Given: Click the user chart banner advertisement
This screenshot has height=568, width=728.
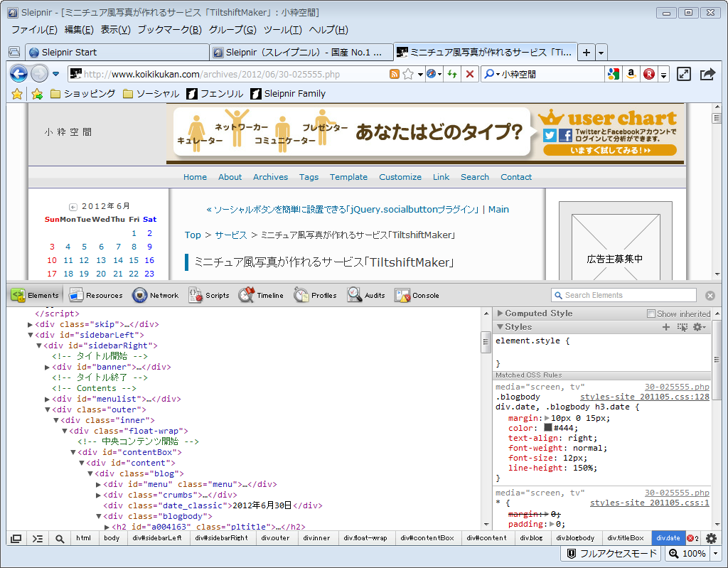Looking at the screenshot, I should [x=425, y=134].
